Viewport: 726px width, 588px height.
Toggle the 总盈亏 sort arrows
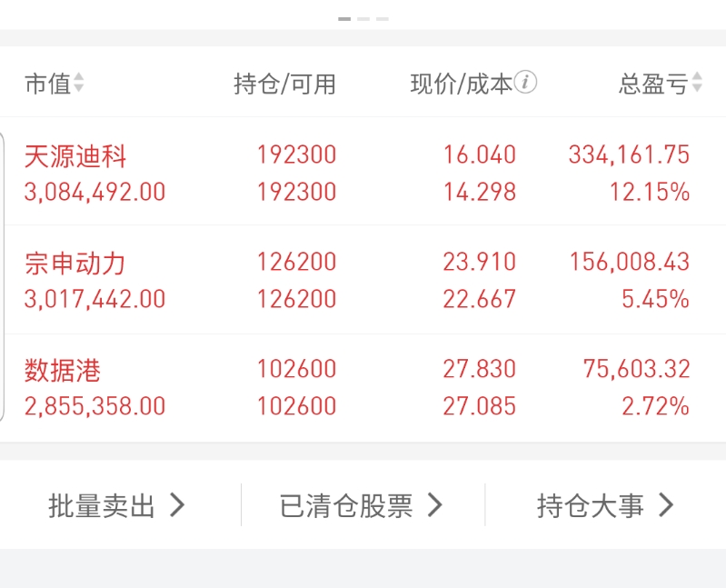pos(697,83)
